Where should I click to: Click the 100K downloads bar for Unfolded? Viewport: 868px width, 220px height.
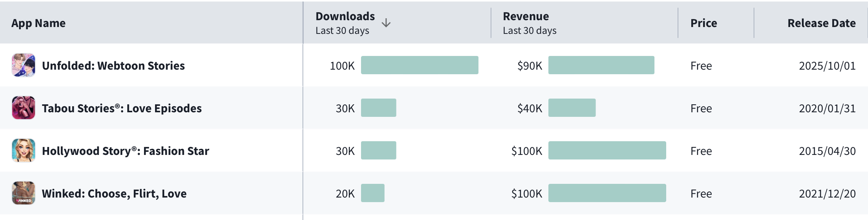click(x=420, y=65)
